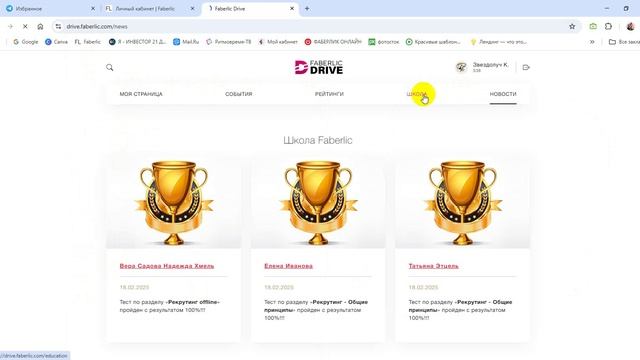Screen dimensions: 640x360
Task: Stop loading the page with the X button
Action: pos(25,27)
